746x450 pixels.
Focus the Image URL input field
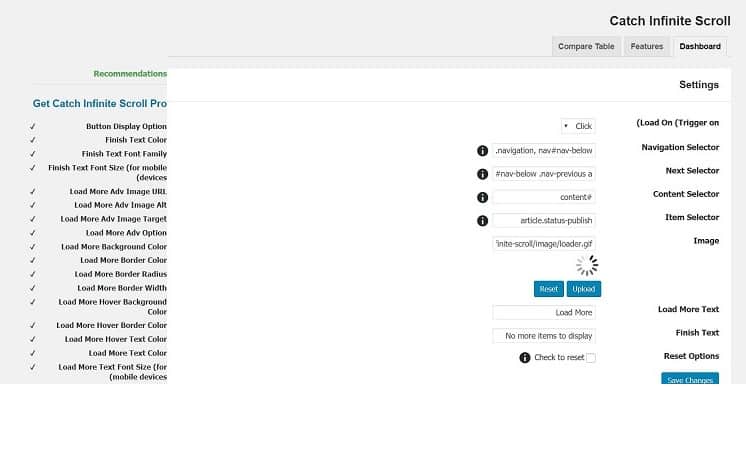point(544,244)
